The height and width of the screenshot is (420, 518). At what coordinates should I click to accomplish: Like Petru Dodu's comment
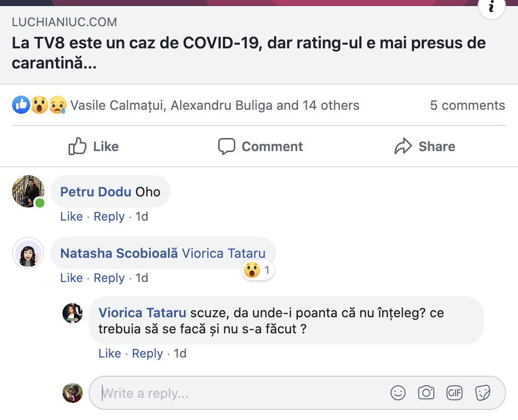tap(71, 217)
